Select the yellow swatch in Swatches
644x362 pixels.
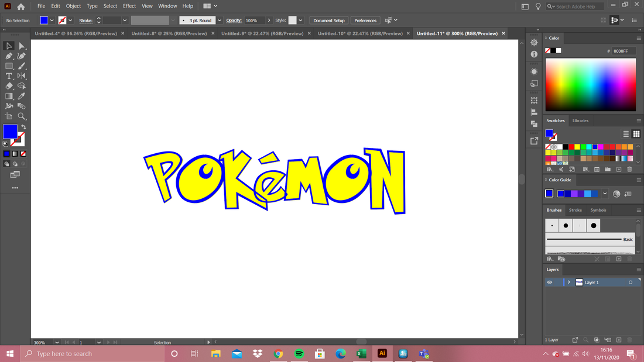[577, 147]
